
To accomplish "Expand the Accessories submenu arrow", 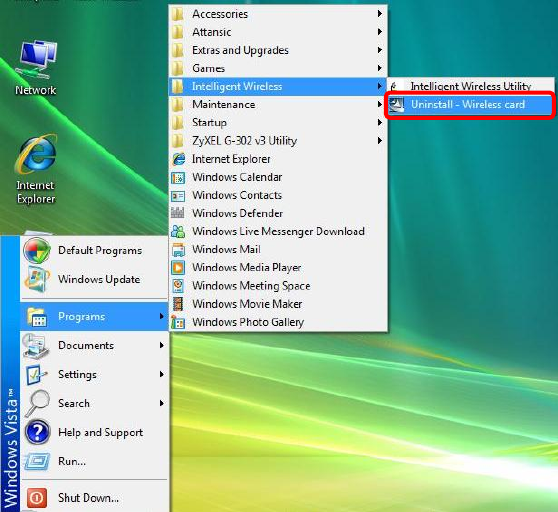I will click(380, 14).
